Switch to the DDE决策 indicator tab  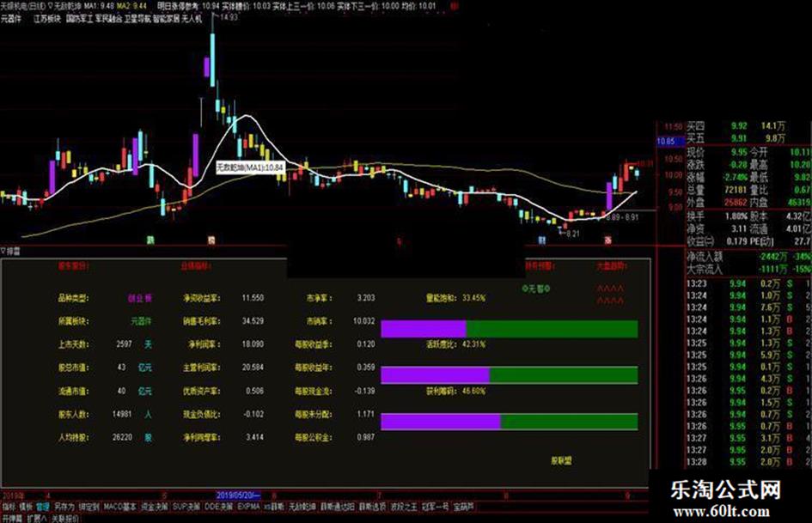pyautogui.click(x=219, y=507)
